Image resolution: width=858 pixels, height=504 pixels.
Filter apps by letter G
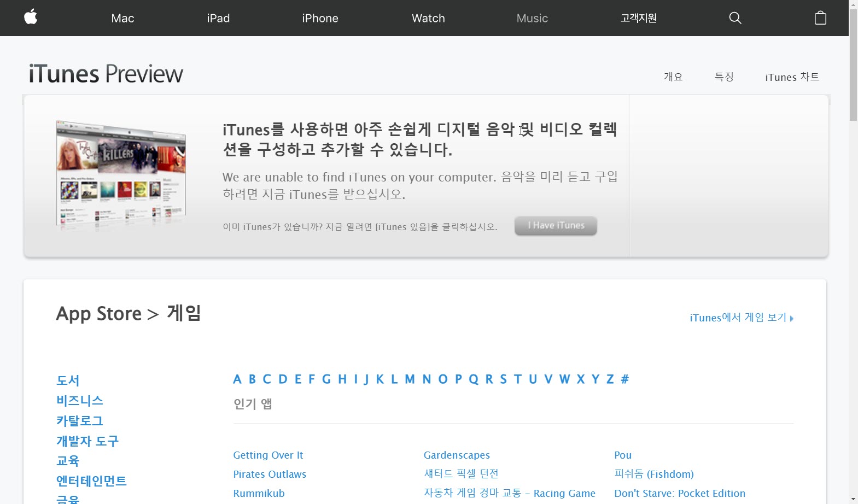(x=326, y=379)
